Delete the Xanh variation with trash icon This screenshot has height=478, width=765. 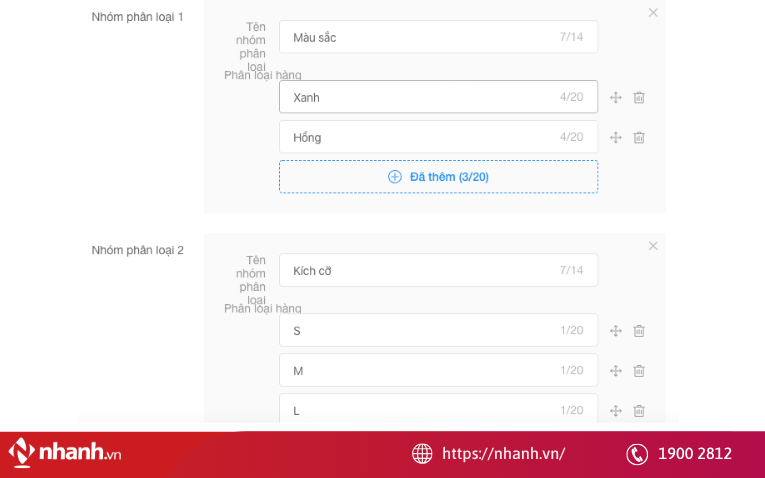(x=639, y=98)
